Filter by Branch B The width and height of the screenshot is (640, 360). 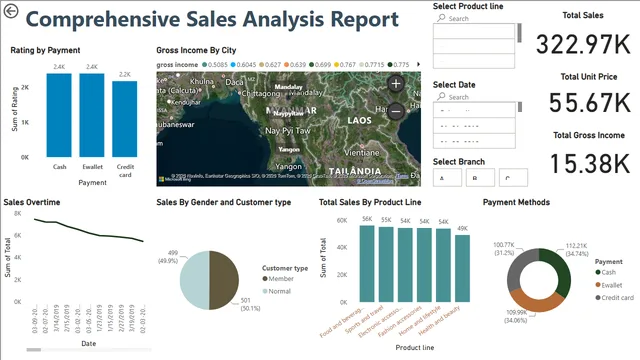tap(480, 178)
